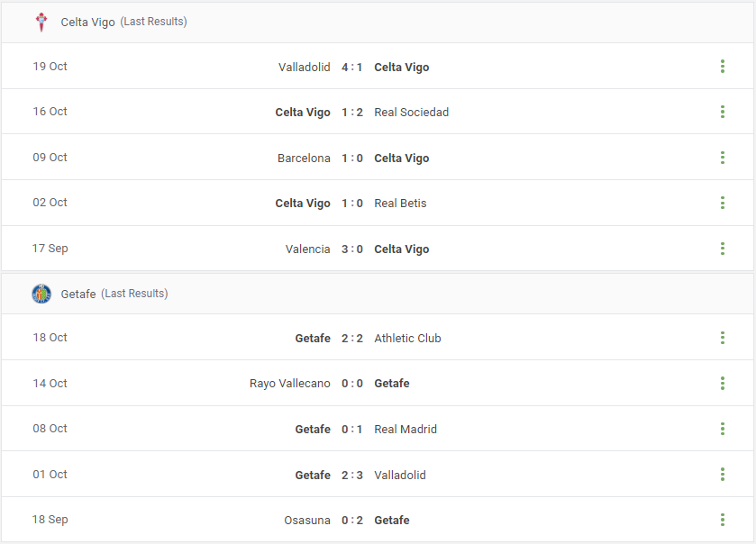
Task: Open kebab menu for Rayo Vallecano match
Action: [723, 383]
